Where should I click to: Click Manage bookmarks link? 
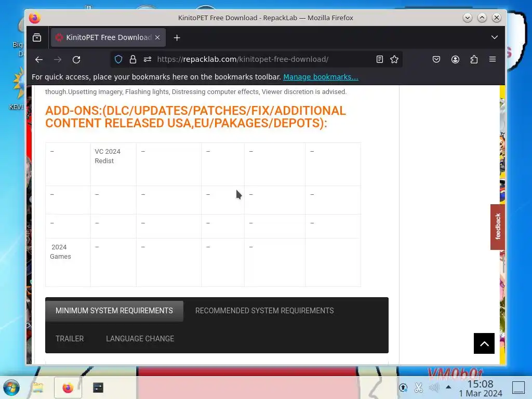click(x=321, y=77)
